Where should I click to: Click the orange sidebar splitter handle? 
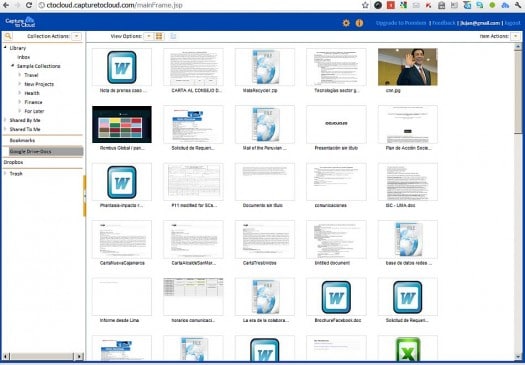coord(85,196)
